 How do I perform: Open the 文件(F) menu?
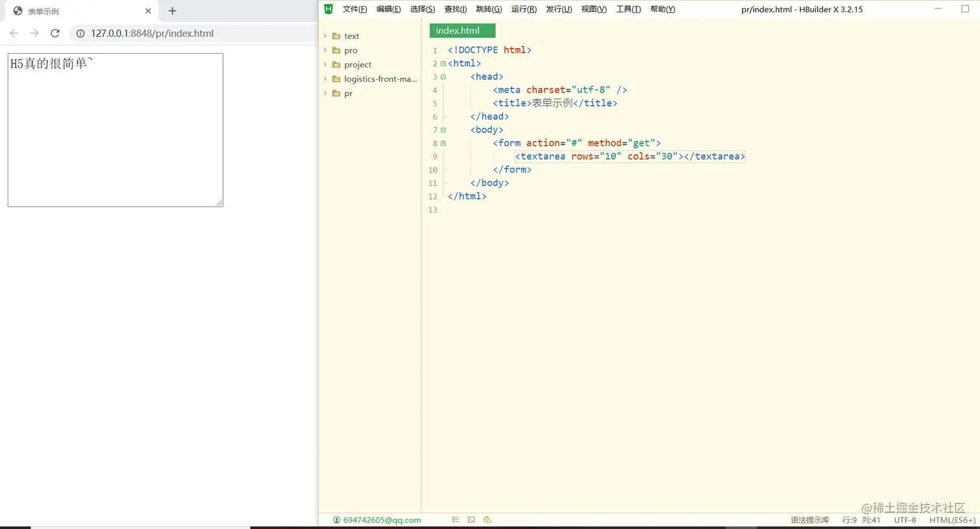355,9
